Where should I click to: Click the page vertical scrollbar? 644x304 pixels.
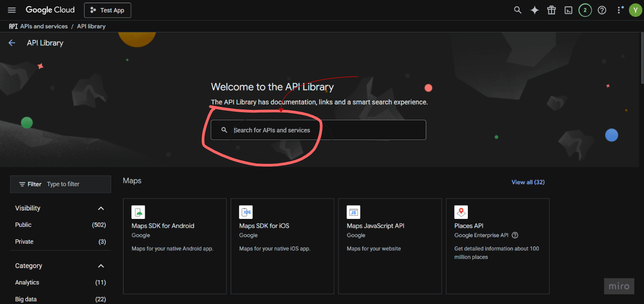tap(642, 58)
